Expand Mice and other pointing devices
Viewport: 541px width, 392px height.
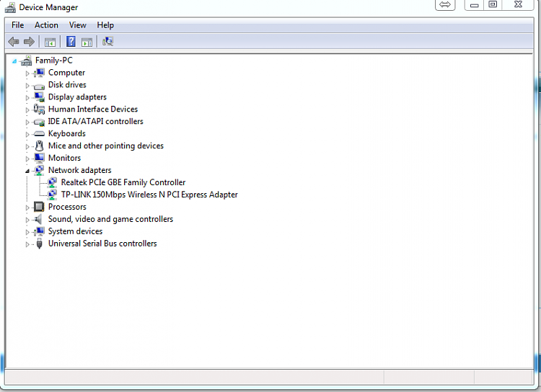27,146
